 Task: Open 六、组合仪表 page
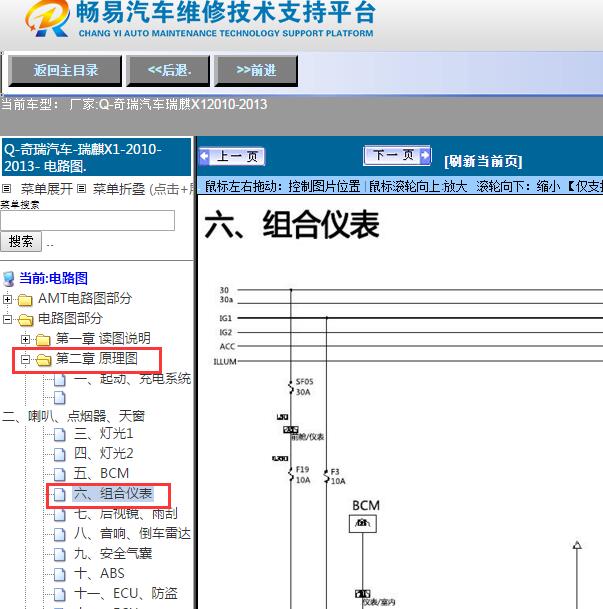click(x=113, y=493)
